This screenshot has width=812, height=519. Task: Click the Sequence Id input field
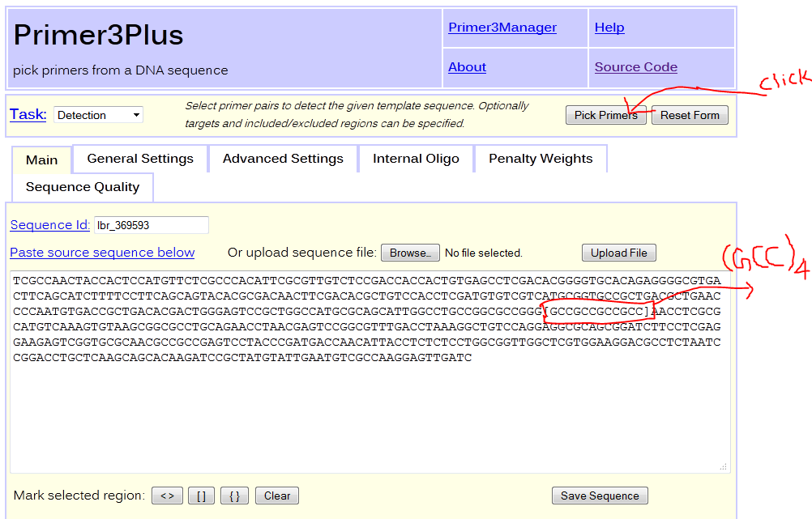click(x=151, y=225)
